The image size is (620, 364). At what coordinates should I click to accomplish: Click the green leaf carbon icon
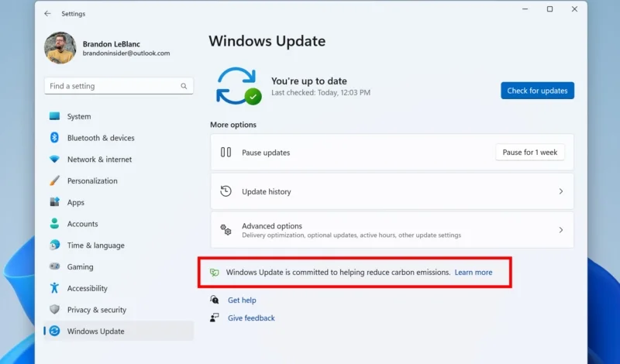click(x=215, y=273)
